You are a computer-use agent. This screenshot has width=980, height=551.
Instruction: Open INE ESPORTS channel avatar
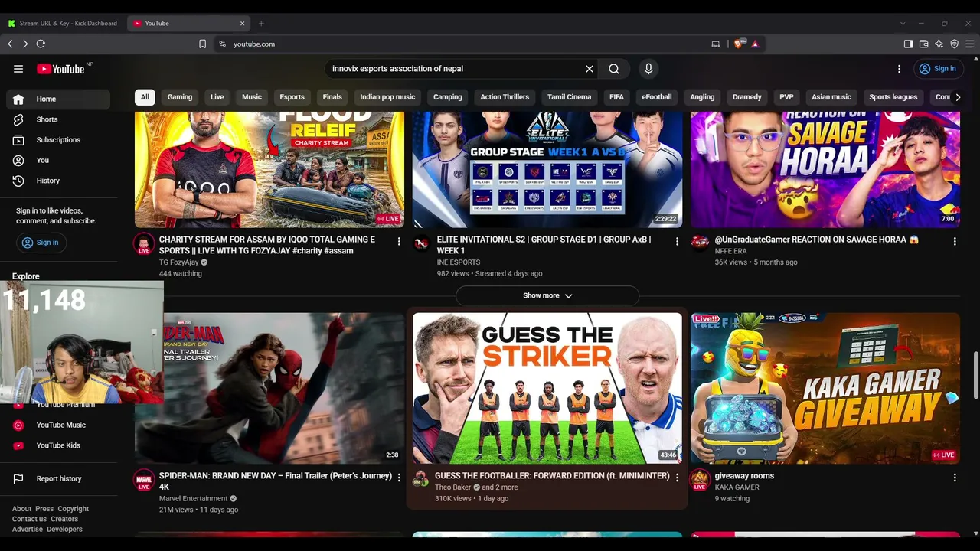pyautogui.click(x=421, y=244)
